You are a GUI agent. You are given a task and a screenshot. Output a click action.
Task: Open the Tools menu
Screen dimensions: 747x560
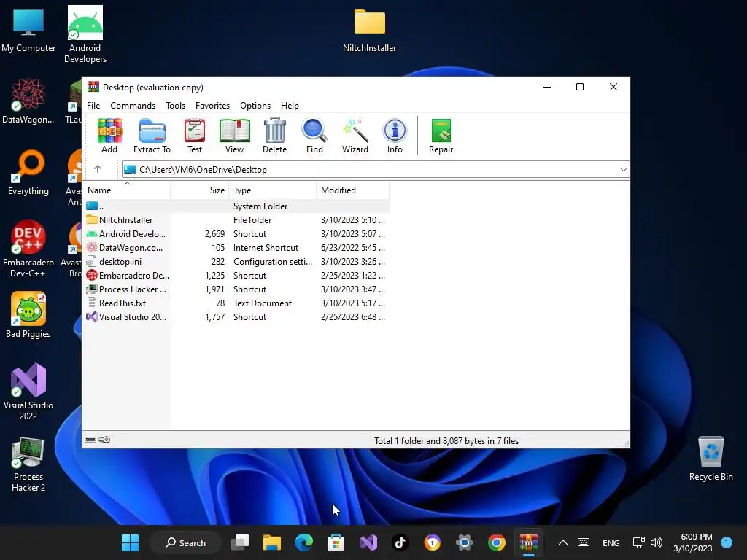coord(175,105)
